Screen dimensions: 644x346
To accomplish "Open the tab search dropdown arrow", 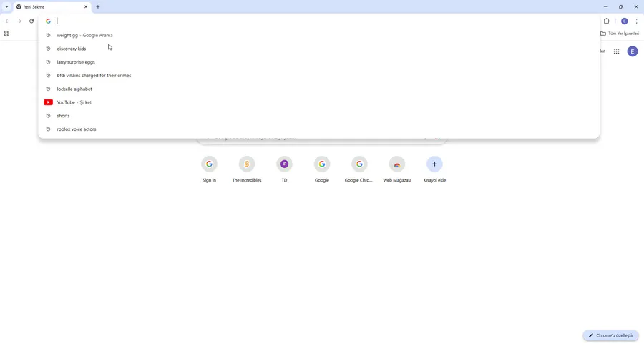I will pyautogui.click(x=6, y=6).
